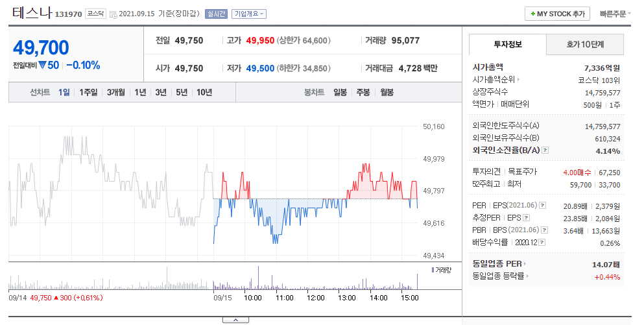Click the 실시간 badge

tap(216, 14)
